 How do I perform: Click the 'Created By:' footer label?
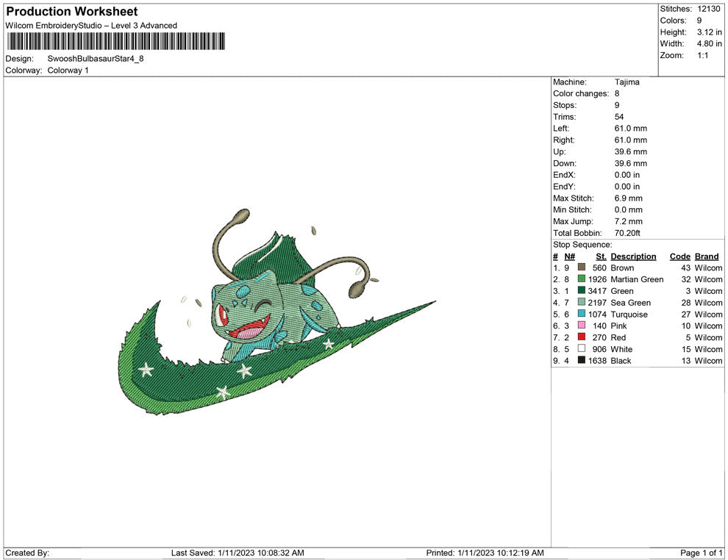[x=27, y=553]
